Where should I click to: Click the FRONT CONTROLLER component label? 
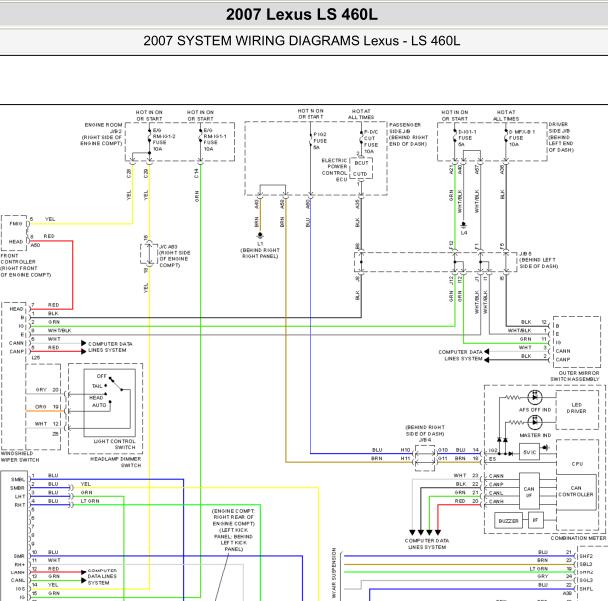pyautogui.click(x=26, y=265)
